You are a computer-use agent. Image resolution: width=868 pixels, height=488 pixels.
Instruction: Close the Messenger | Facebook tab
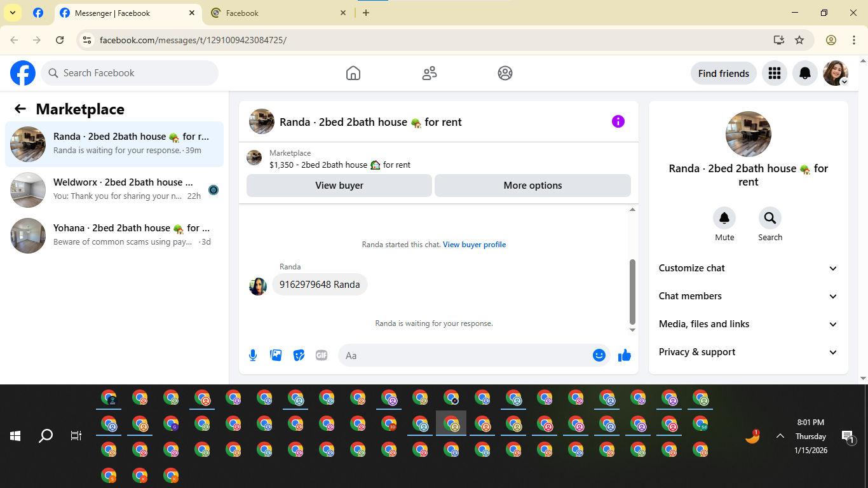(x=193, y=13)
